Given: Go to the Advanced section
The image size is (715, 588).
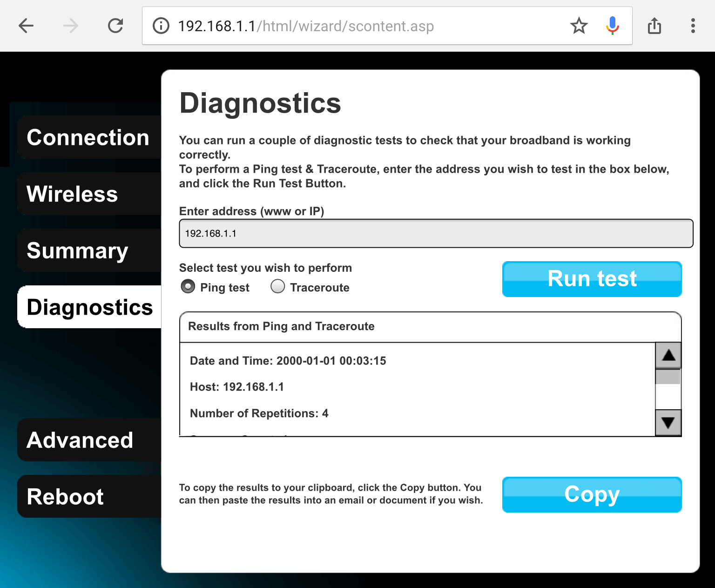Looking at the screenshot, I should (89, 440).
